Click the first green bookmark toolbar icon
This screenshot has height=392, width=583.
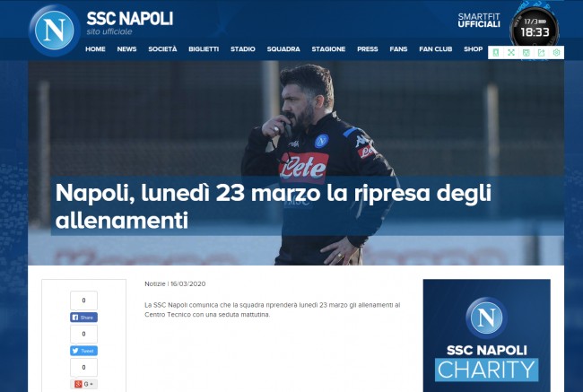496,52
